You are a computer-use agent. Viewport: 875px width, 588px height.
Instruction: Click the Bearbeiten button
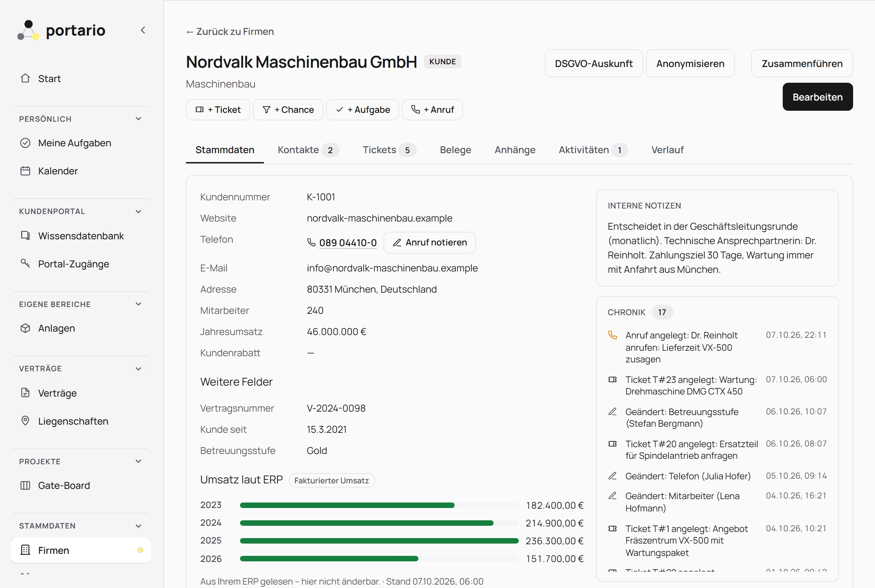(817, 97)
